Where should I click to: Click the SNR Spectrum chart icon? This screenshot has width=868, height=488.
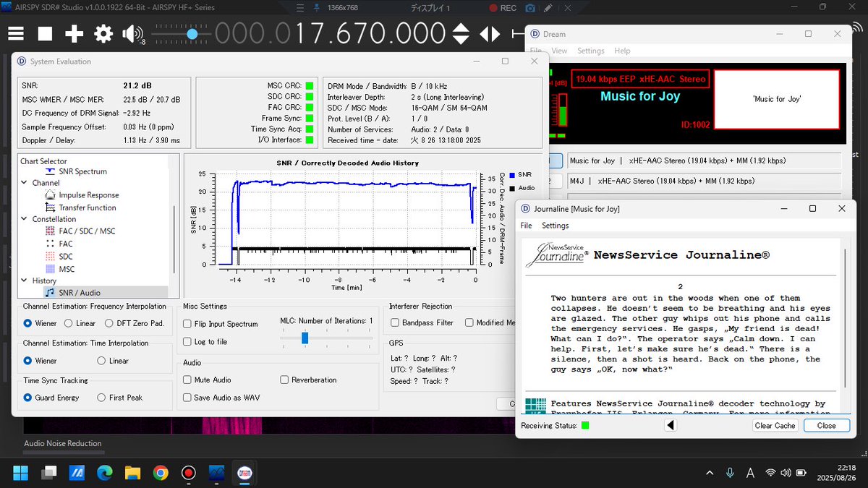pyautogui.click(x=50, y=171)
